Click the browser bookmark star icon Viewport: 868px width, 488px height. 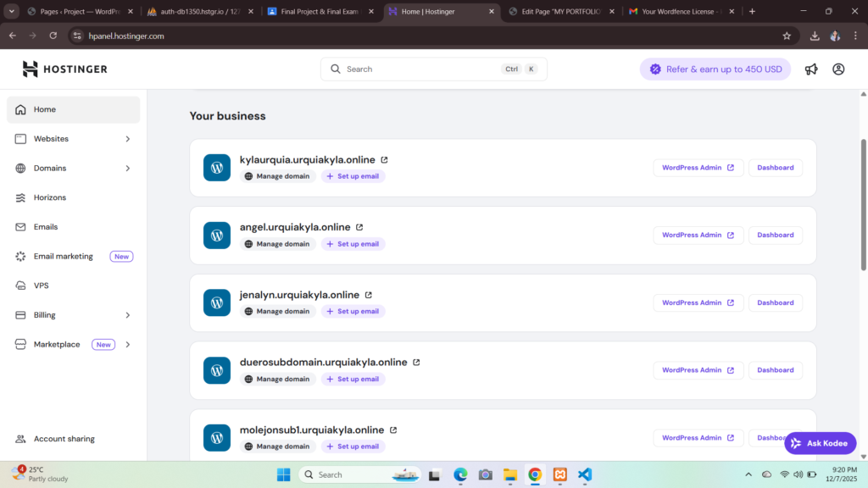pyautogui.click(x=787, y=36)
